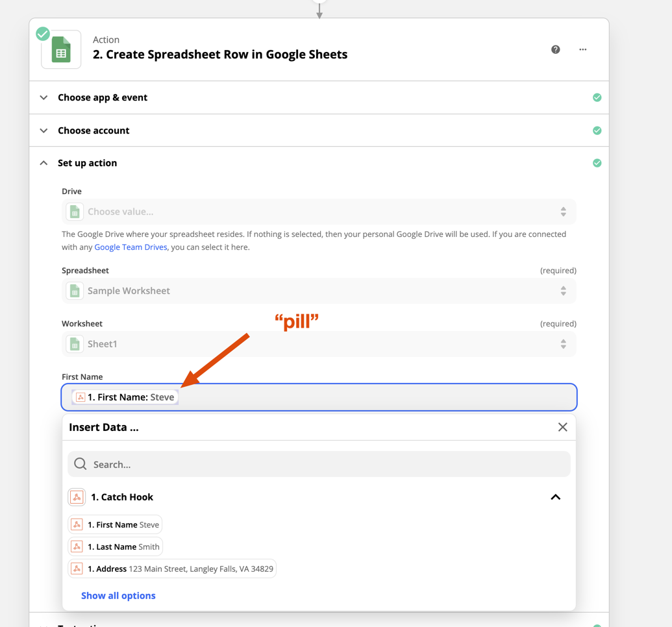Open the help question mark icon

pyautogui.click(x=555, y=49)
